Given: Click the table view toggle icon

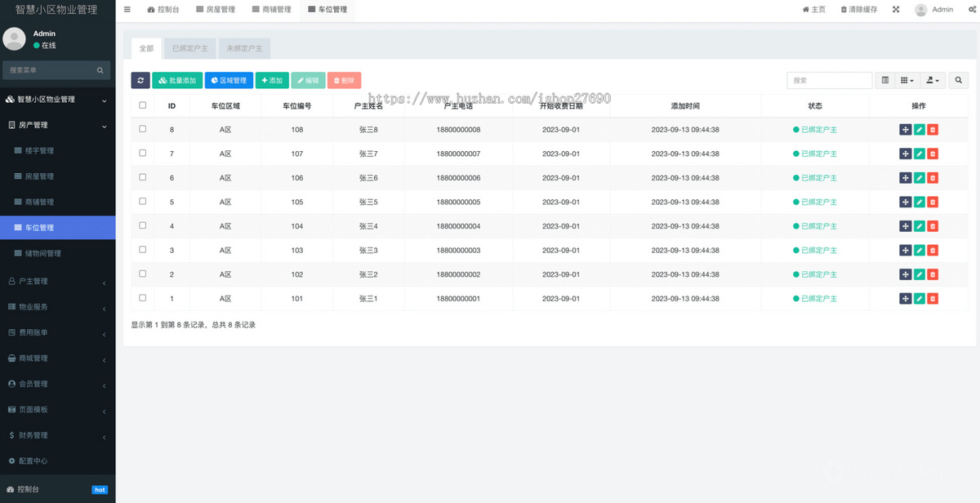Looking at the screenshot, I should click(885, 80).
